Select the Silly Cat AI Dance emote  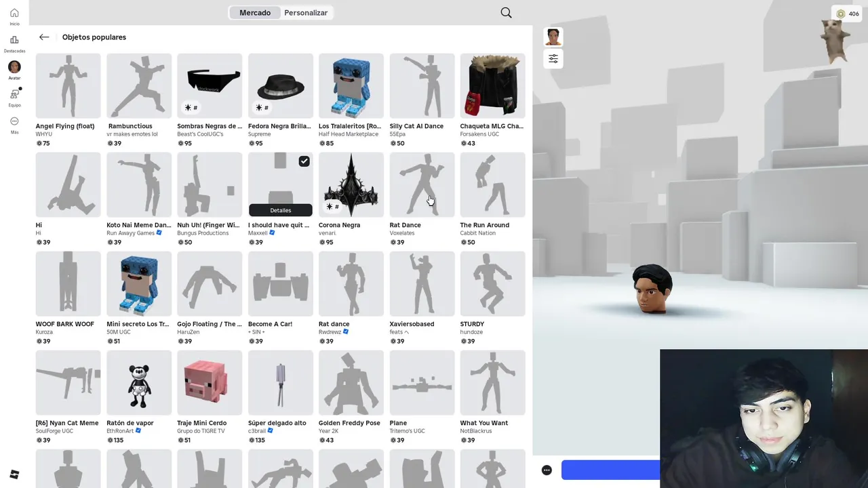[x=422, y=86]
